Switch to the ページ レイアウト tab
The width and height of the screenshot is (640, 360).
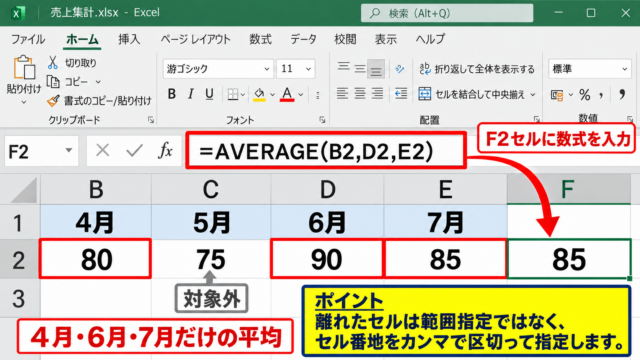[x=196, y=39]
